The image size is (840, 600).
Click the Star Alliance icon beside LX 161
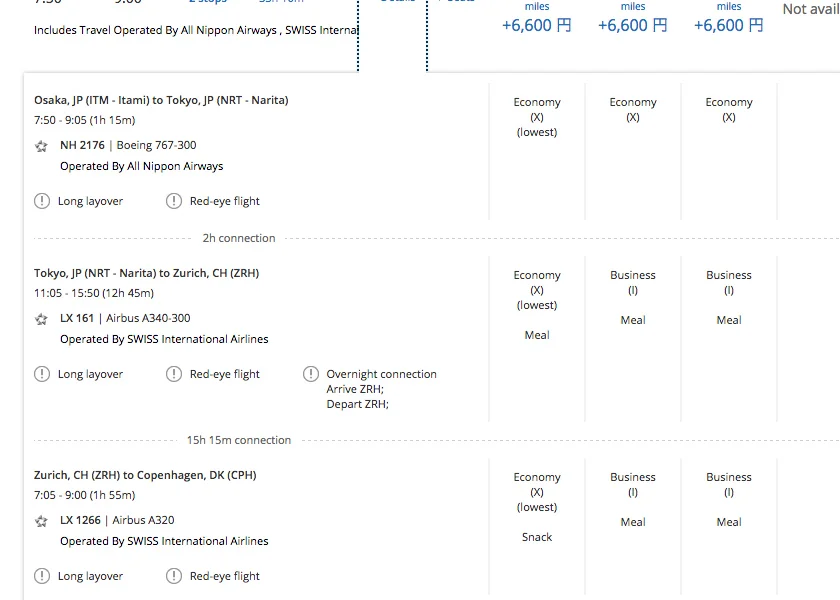click(x=41, y=319)
